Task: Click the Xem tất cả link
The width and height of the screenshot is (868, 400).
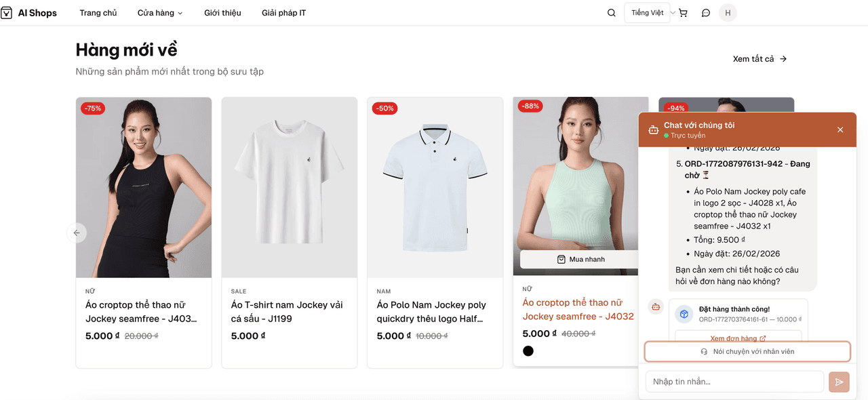Action: [x=759, y=58]
